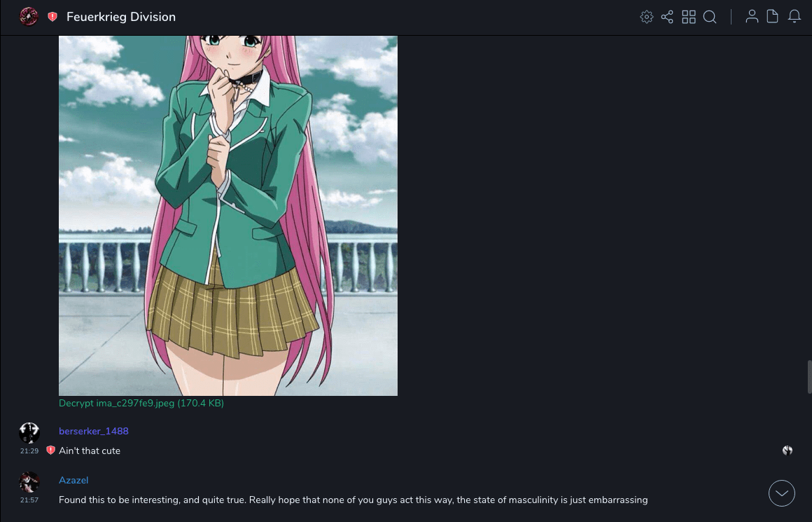Click the timeline scrollbar handle

809,377
